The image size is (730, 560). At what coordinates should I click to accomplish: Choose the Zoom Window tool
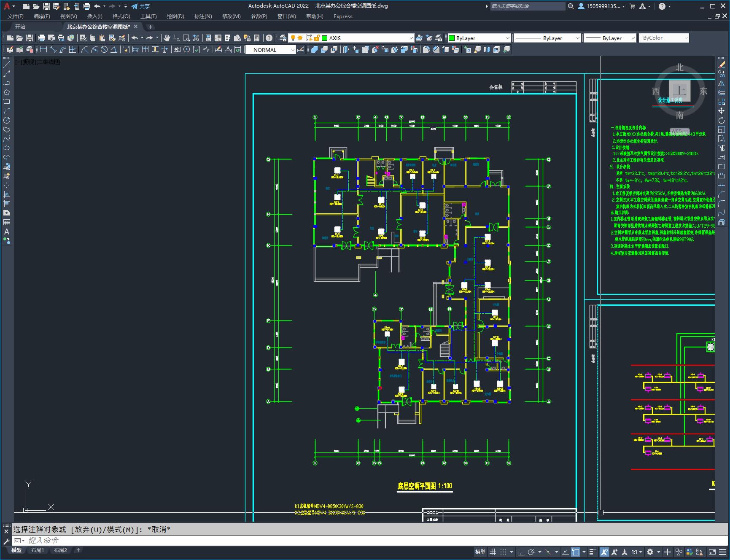pos(186,38)
